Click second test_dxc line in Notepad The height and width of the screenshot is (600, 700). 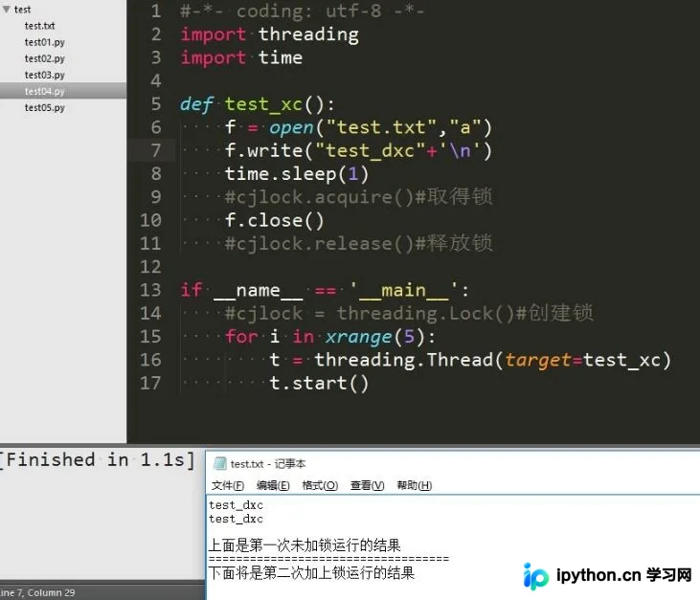(236, 519)
